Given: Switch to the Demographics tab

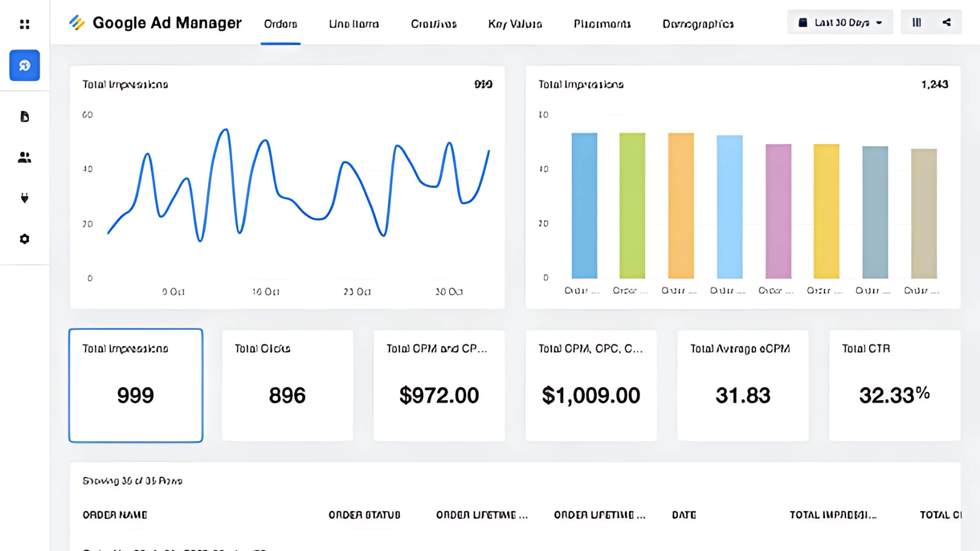Looking at the screenshot, I should click(x=698, y=24).
